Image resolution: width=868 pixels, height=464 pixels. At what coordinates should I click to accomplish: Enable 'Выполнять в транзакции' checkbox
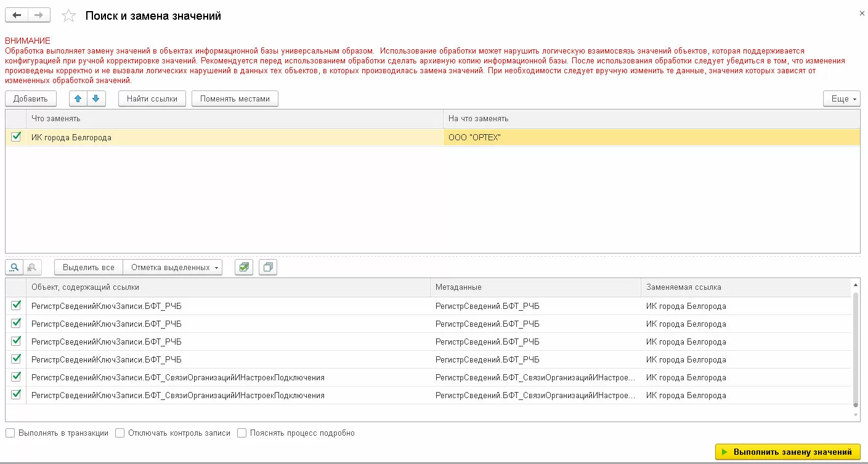pos(10,433)
